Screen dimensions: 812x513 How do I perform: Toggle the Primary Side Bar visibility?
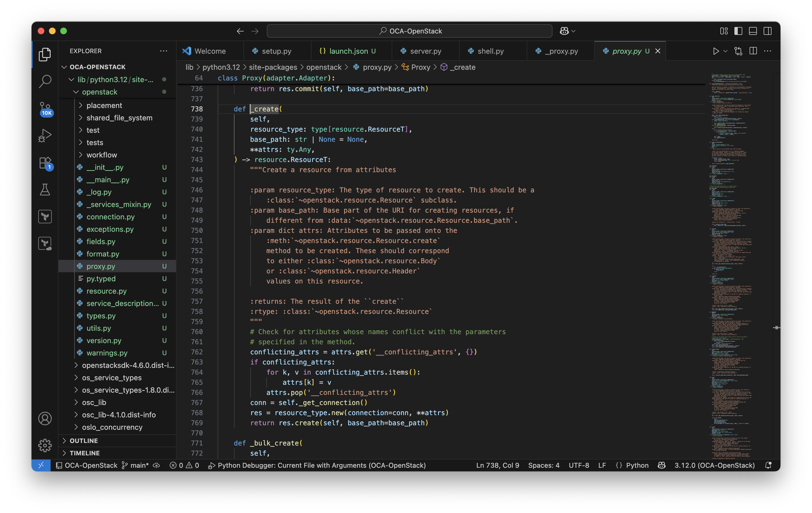738,31
